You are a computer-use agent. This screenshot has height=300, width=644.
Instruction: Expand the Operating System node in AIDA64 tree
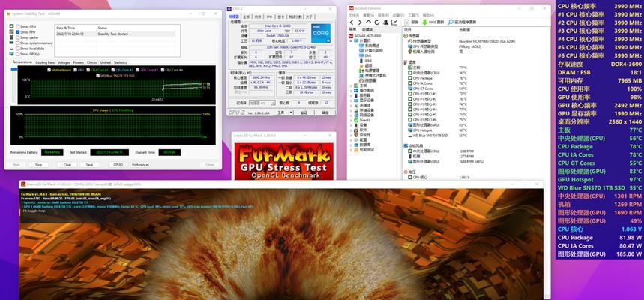pyautogui.click(x=351, y=91)
